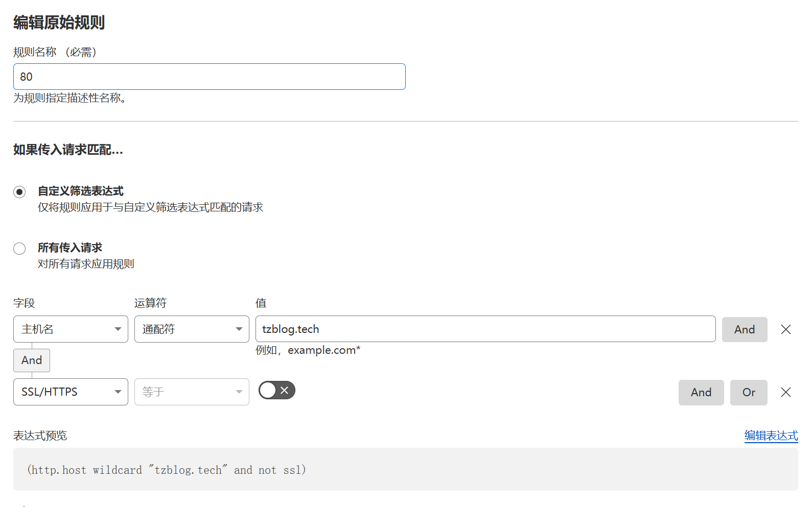The height and width of the screenshot is (507, 812).
Task: Open the SSL/HTTPS field dropdown
Action: [71, 392]
